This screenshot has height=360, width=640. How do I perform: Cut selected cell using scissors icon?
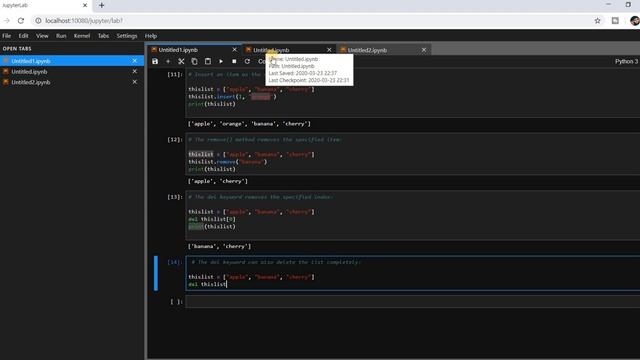(181, 61)
